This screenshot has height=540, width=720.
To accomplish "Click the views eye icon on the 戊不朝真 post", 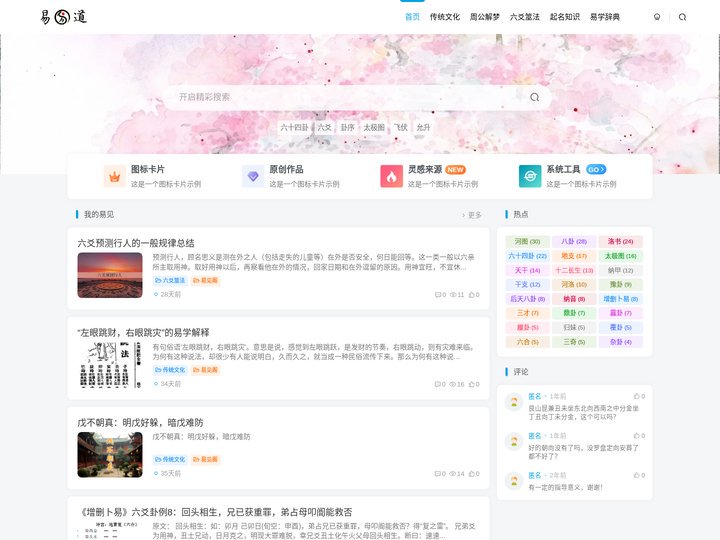I will pos(452,473).
